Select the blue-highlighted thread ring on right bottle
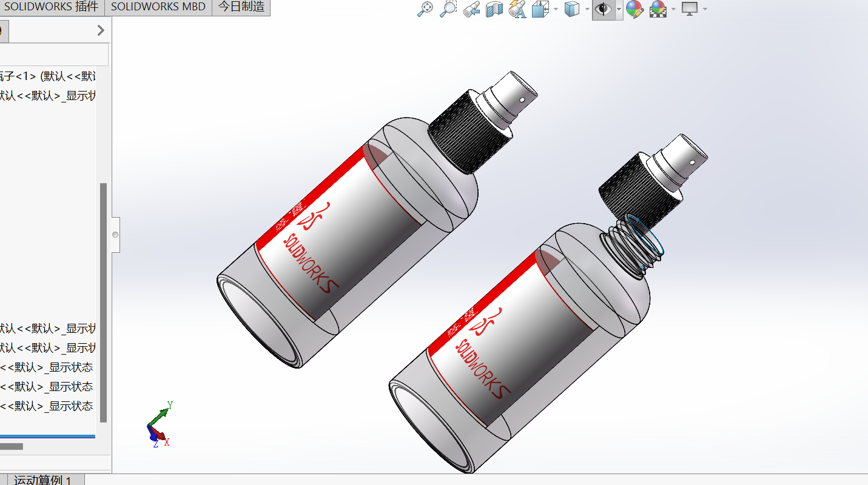The image size is (868, 485). (x=647, y=235)
